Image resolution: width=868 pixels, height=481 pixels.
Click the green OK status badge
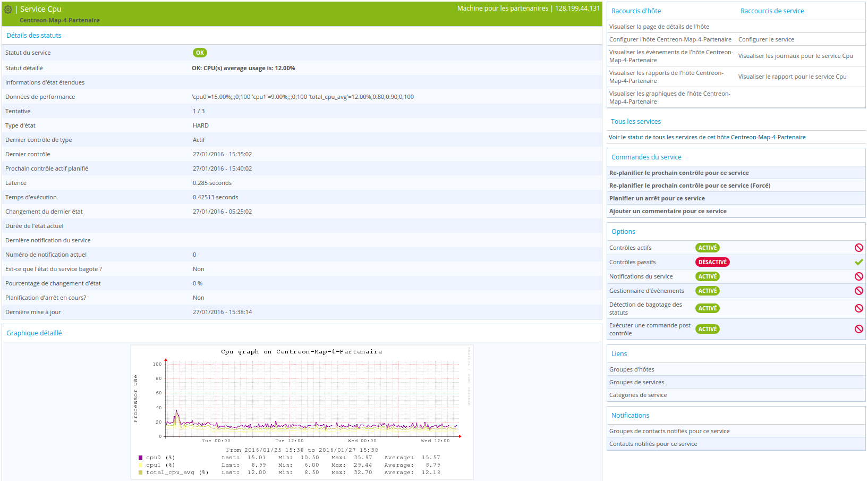pyautogui.click(x=200, y=53)
